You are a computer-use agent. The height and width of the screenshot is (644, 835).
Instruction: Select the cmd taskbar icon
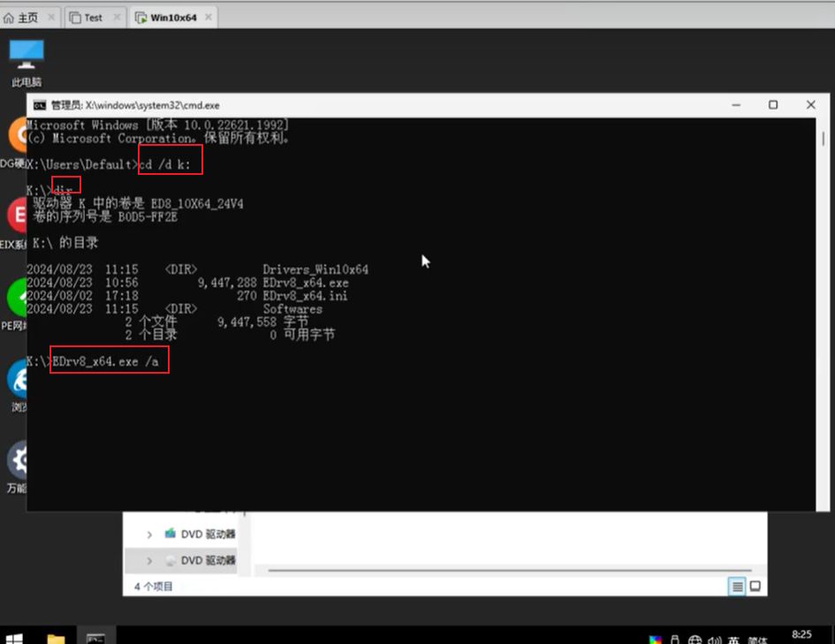tap(95, 637)
